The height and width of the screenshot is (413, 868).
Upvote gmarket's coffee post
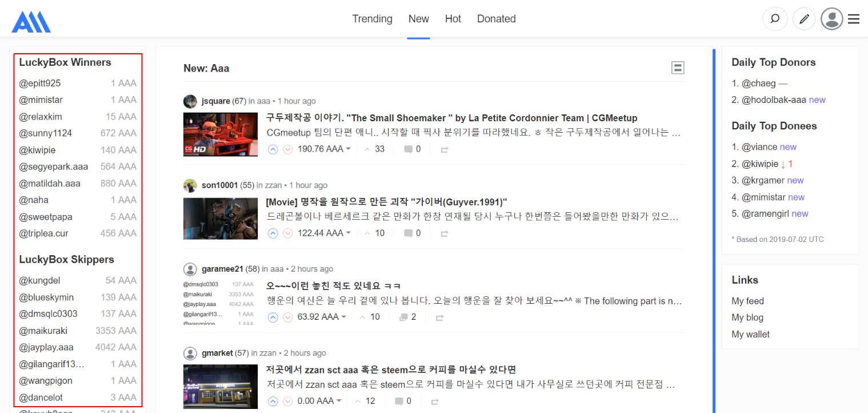(273, 401)
